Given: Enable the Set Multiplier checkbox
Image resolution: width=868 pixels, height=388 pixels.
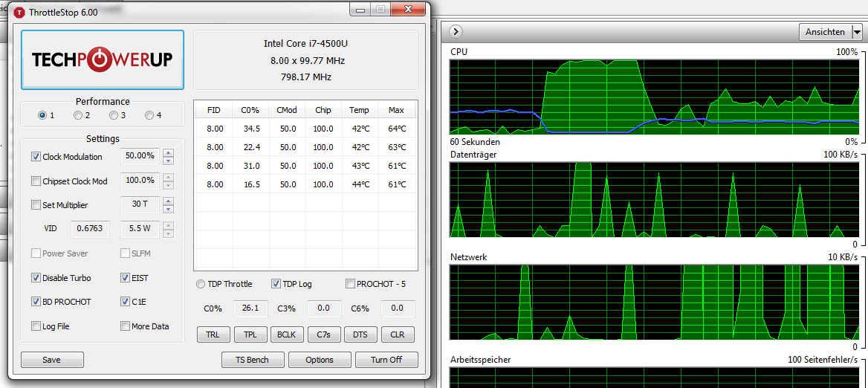Looking at the screenshot, I should (x=36, y=205).
